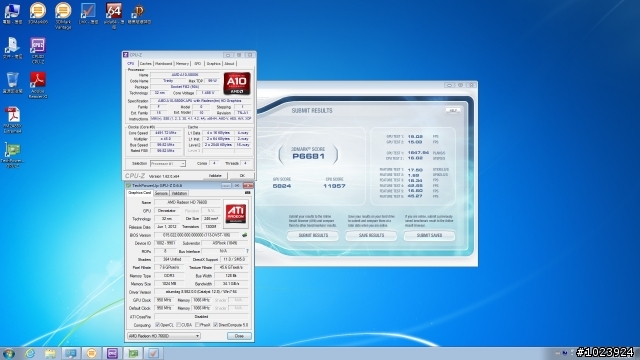Open the LinX desktop shortcut

pos(88,13)
